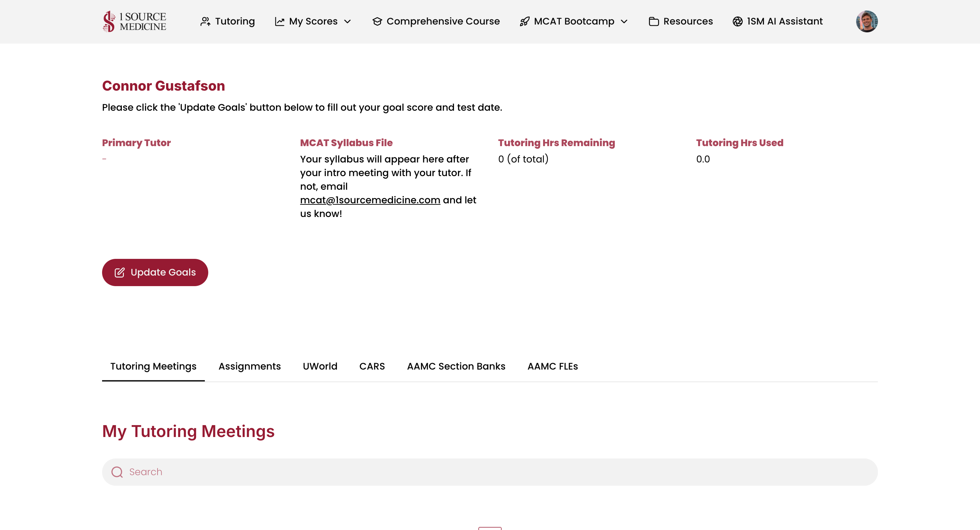Open the AAMC FLEs tab
This screenshot has width=980, height=530.
click(x=552, y=366)
